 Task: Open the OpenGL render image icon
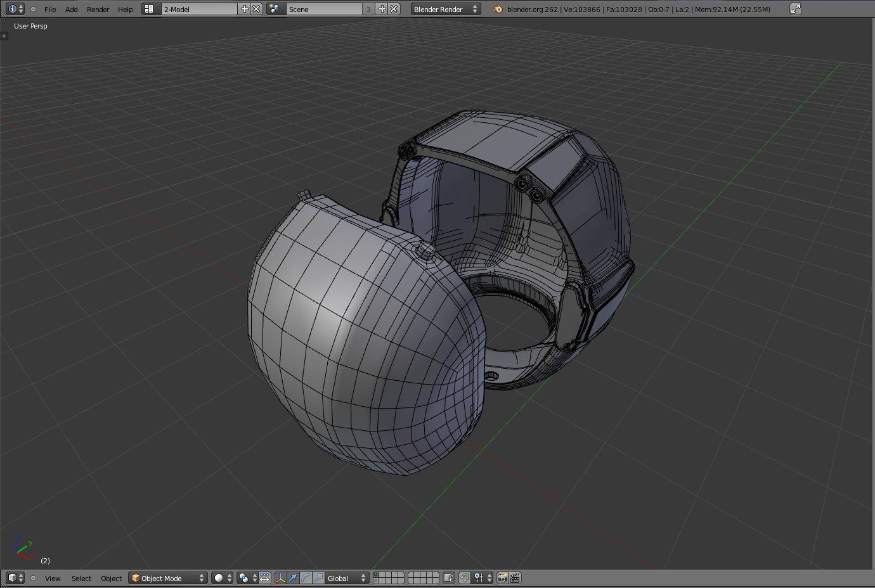[x=503, y=578]
